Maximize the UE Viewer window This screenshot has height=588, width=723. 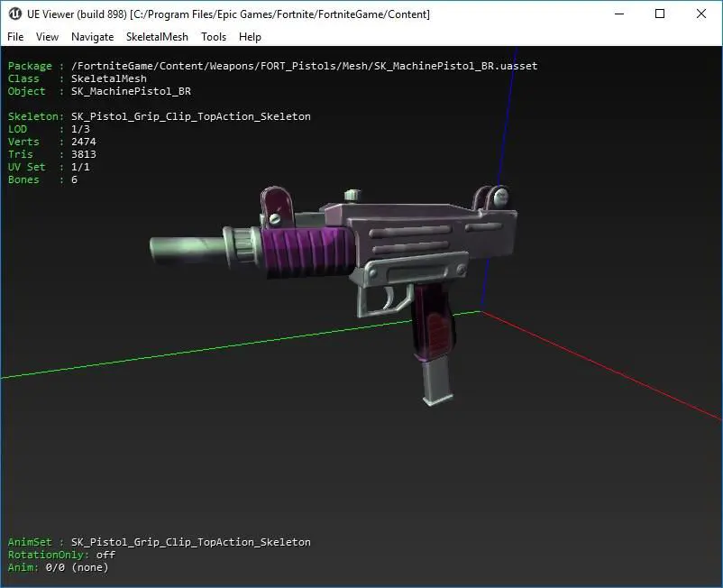[x=660, y=14]
